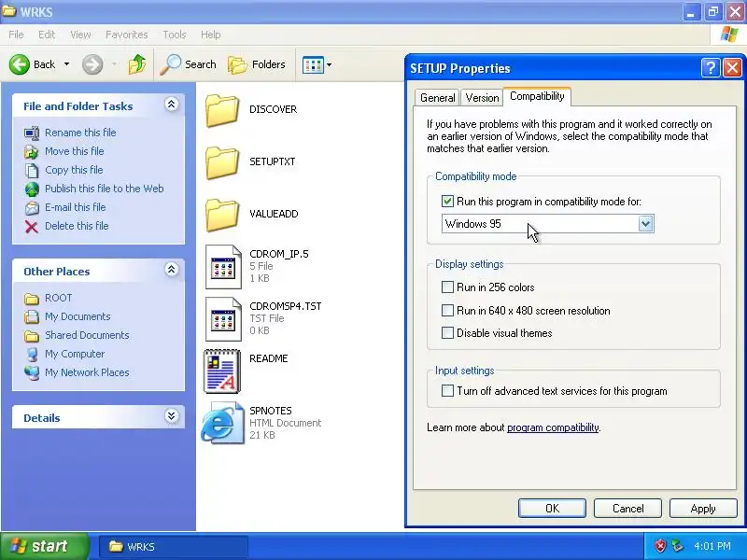Close the SETUP Properties dialog
Screen dimensions: 747x560
(x=732, y=68)
